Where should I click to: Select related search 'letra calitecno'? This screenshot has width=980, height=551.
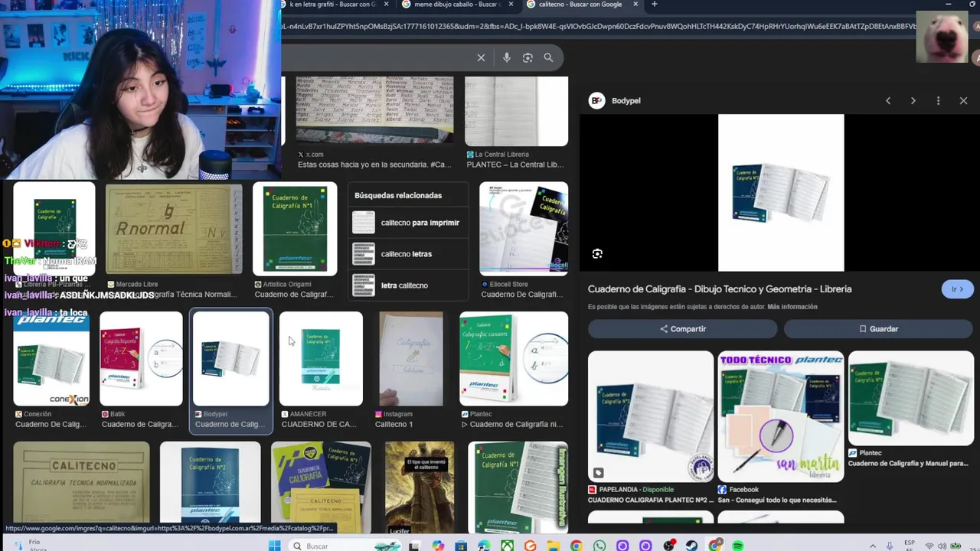[407, 285]
